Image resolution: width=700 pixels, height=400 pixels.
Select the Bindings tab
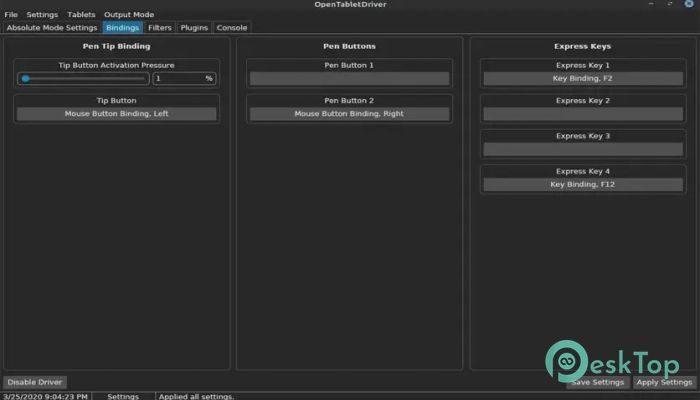(x=122, y=28)
